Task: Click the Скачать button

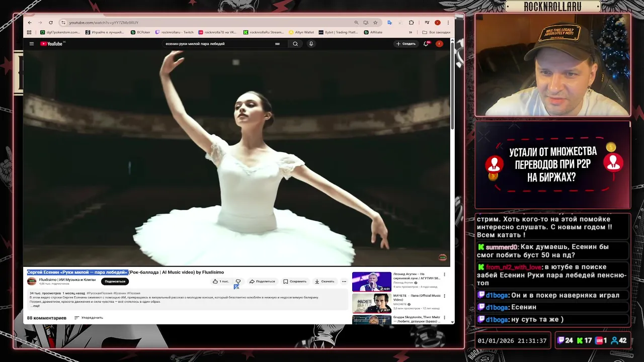Action: point(325,282)
